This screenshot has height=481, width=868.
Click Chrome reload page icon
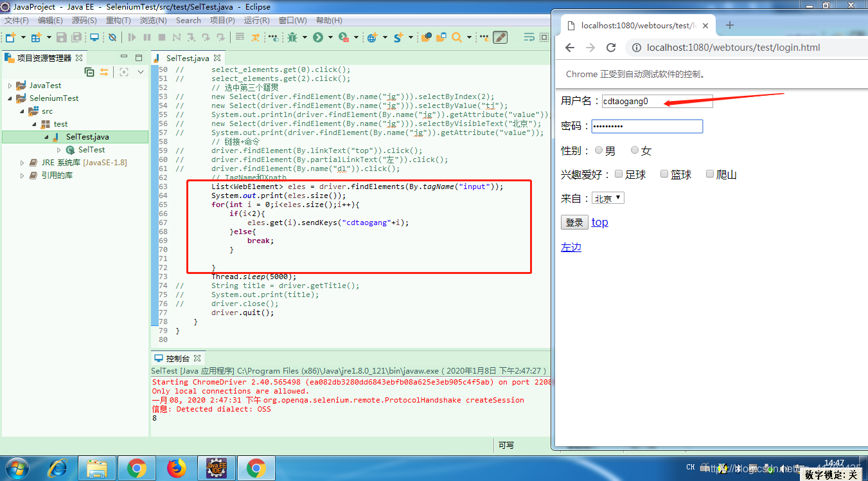click(611, 48)
